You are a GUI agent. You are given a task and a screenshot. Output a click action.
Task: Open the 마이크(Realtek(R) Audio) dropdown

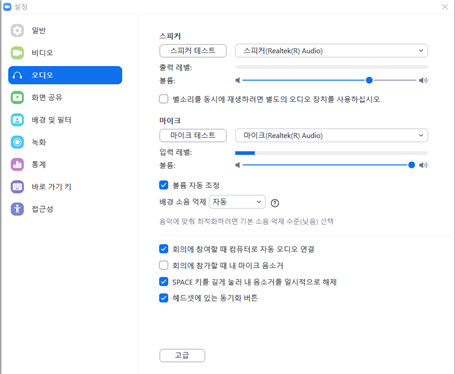coord(331,135)
